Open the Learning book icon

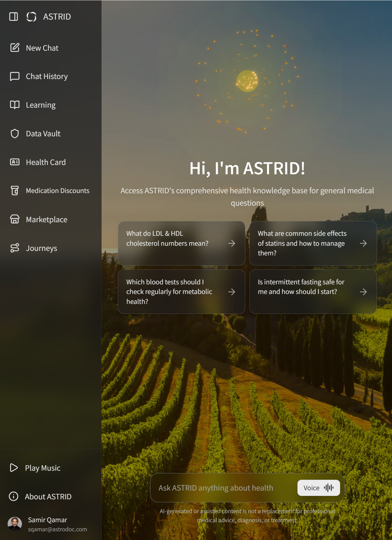point(15,105)
